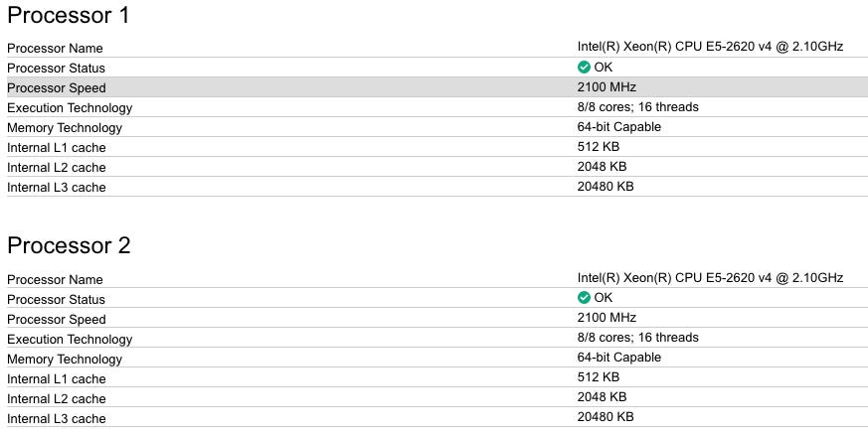Click Processor 1 2048 KB L2 value
868x436 pixels.
tap(602, 167)
